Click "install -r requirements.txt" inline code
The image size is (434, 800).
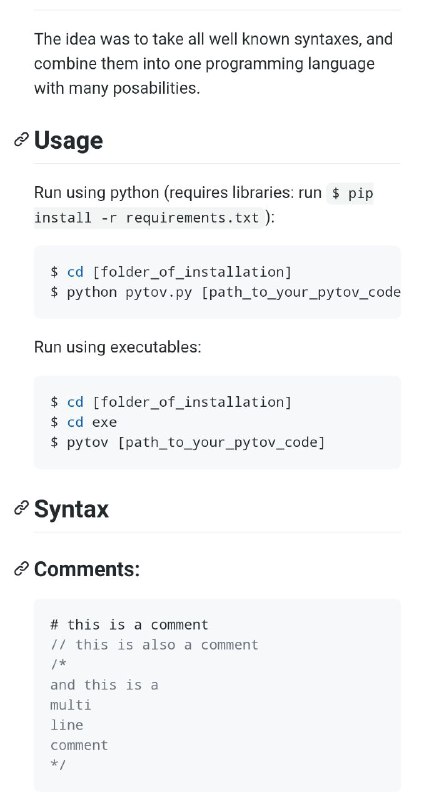click(146, 218)
